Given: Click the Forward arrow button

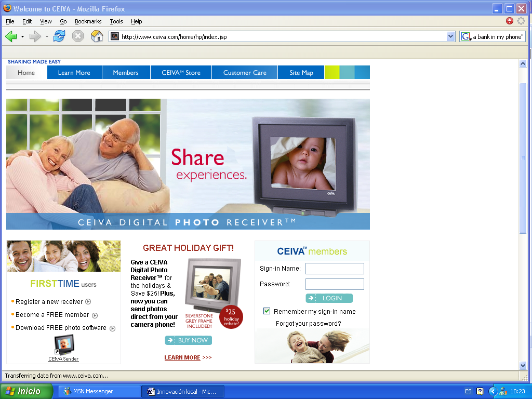Looking at the screenshot, I should (35, 36).
